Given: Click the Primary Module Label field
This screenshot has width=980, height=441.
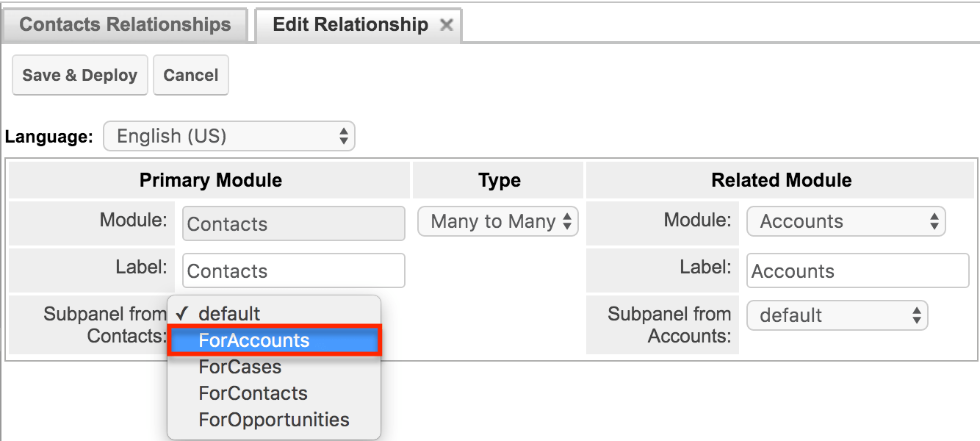Looking at the screenshot, I should pyautogui.click(x=293, y=270).
